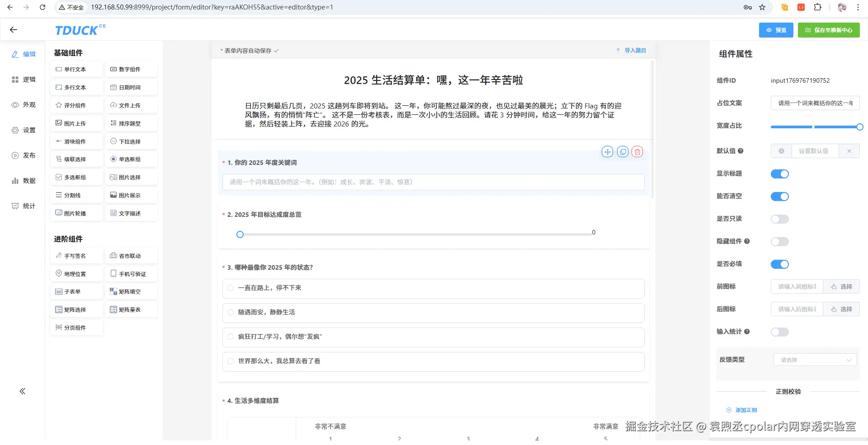Add the 图片选择 component
The height and width of the screenshot is (445, 868).
click(x=132, y=178)
